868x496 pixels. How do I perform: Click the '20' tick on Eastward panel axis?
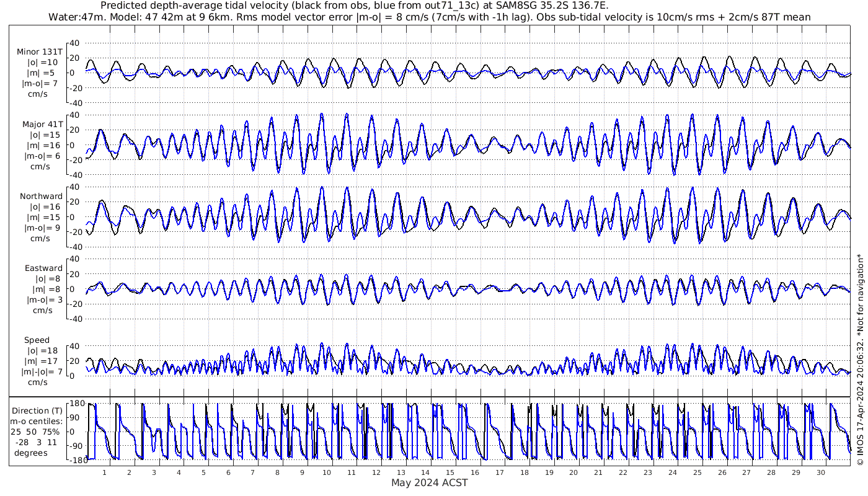pyautogui.click(x=75, y=274)
